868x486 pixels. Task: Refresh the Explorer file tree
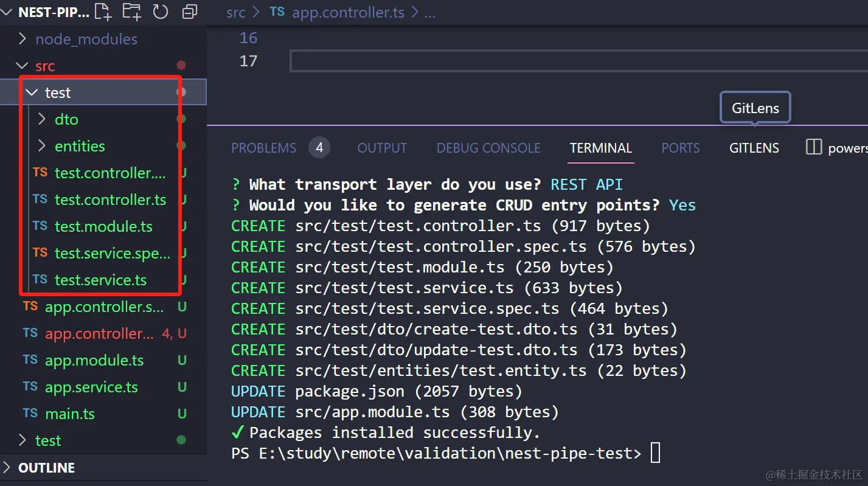tap(161, 12)
